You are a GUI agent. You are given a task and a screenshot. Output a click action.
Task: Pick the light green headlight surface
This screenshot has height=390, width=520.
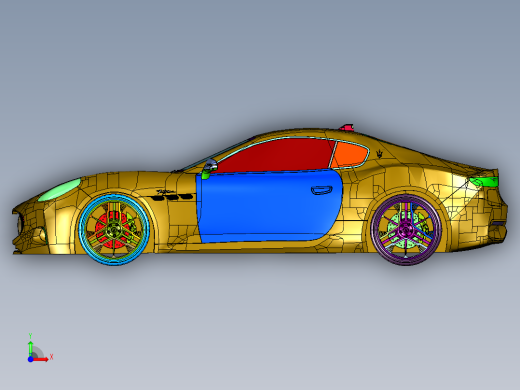point(59,190)
